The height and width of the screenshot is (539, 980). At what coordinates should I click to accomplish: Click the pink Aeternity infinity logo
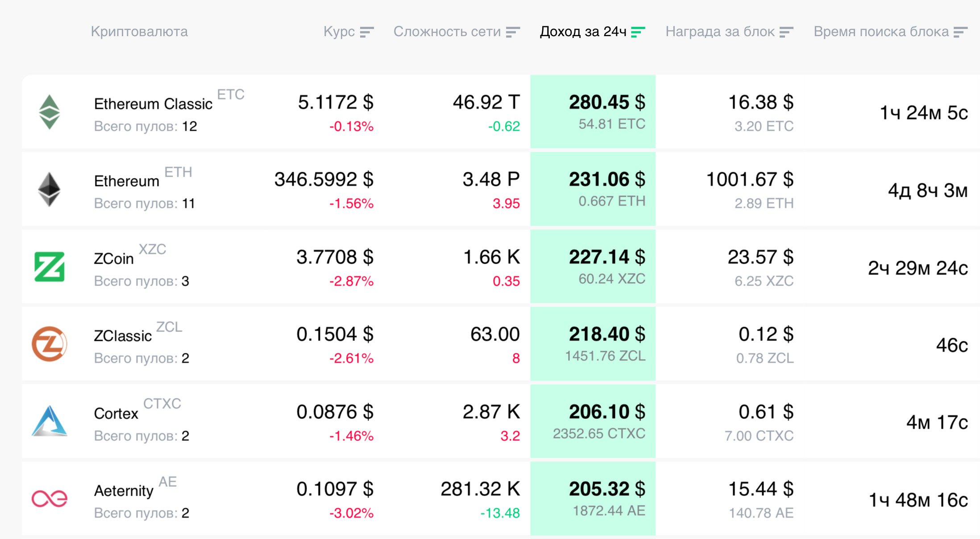[50, 498]
